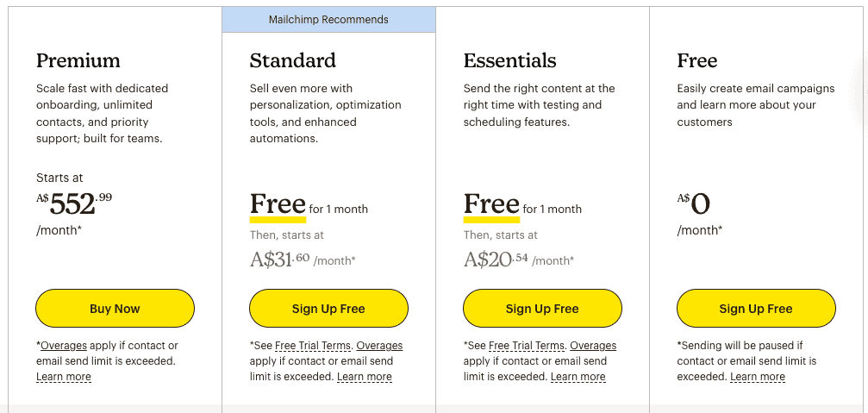Screen dimensions: 868x413
Task: Click the A$552.99 Premium price
Action: pyautogui.click(x=74, y=203)
